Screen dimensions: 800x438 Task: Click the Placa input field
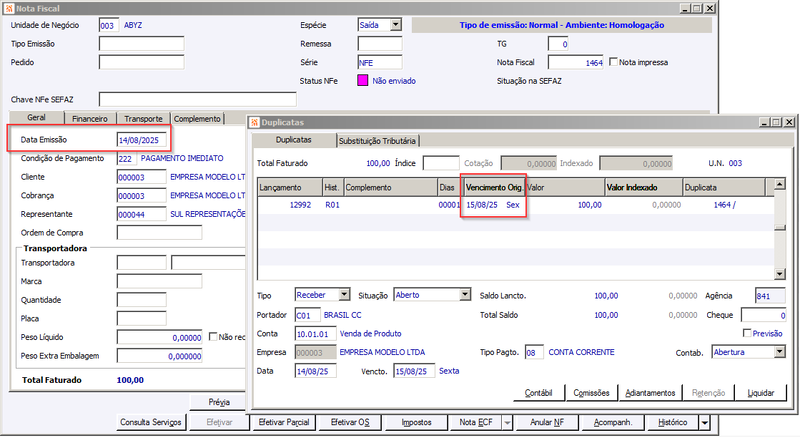[x=141, y=319]
